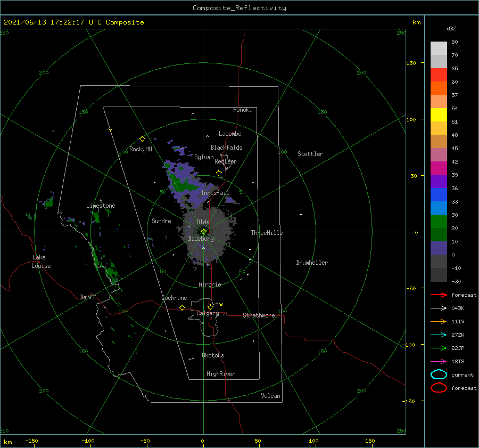Click the red forecast arrow in the legend
This screenshot has width=479, height=448.
pyautogui.click(x=439, y=295)
